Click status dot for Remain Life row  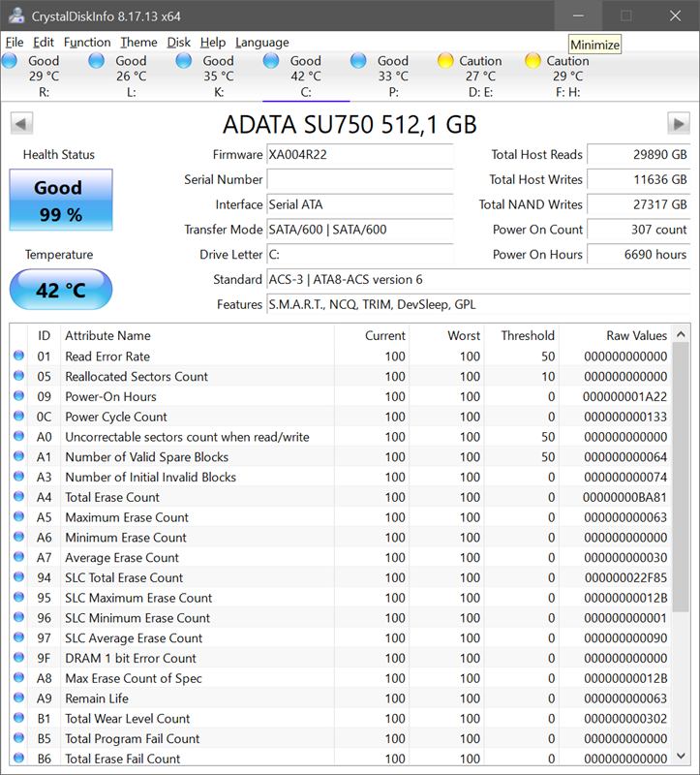coord(18,697)
